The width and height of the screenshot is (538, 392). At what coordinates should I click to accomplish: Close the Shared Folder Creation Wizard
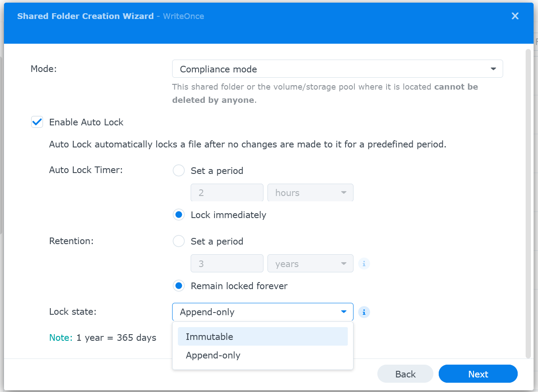(x=515, y=16)
